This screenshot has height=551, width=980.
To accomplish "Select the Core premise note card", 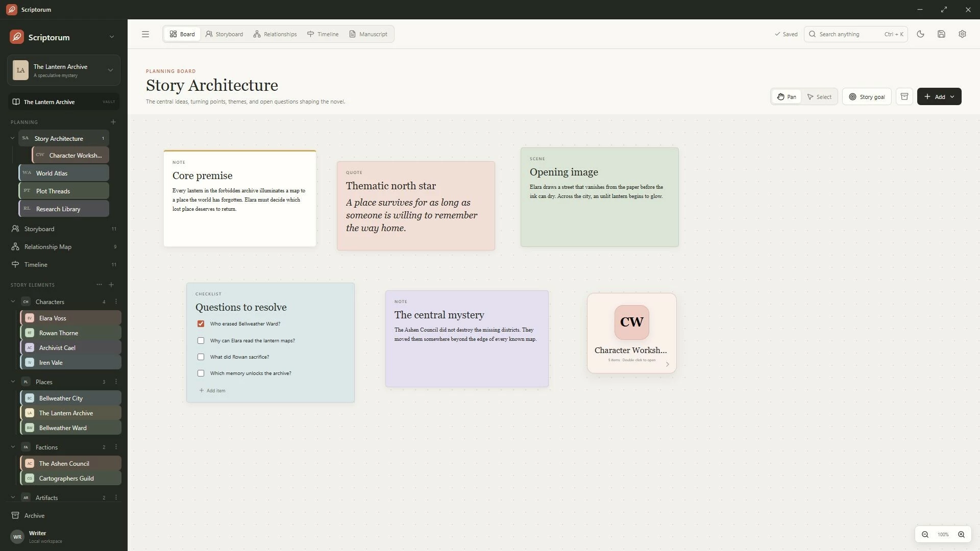I will coord(240,198).
